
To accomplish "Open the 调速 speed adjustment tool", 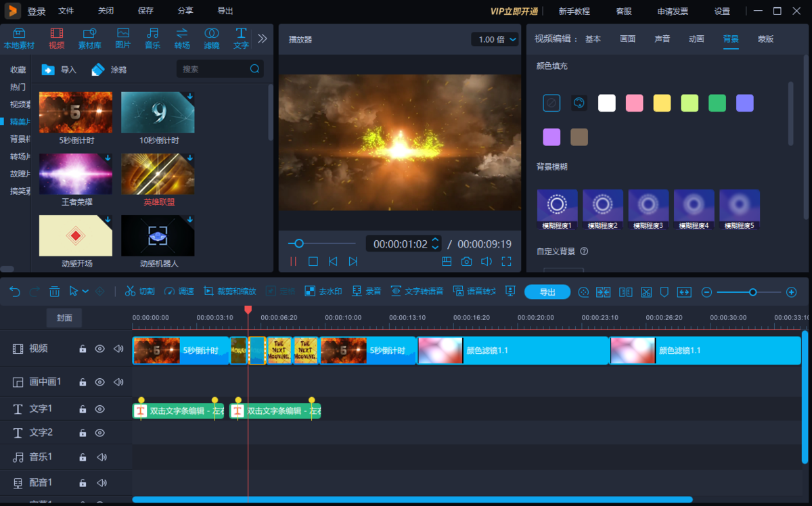I will click(179, 292).
